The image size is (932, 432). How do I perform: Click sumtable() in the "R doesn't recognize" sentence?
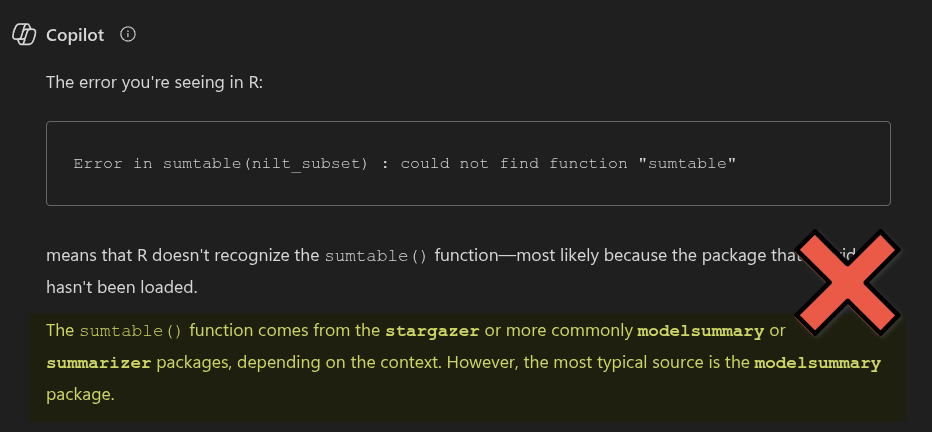pyautogui.click(x=376, y=255)
